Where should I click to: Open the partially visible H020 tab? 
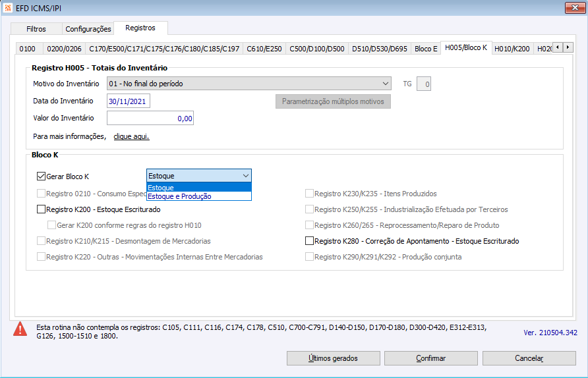point(544,49)
